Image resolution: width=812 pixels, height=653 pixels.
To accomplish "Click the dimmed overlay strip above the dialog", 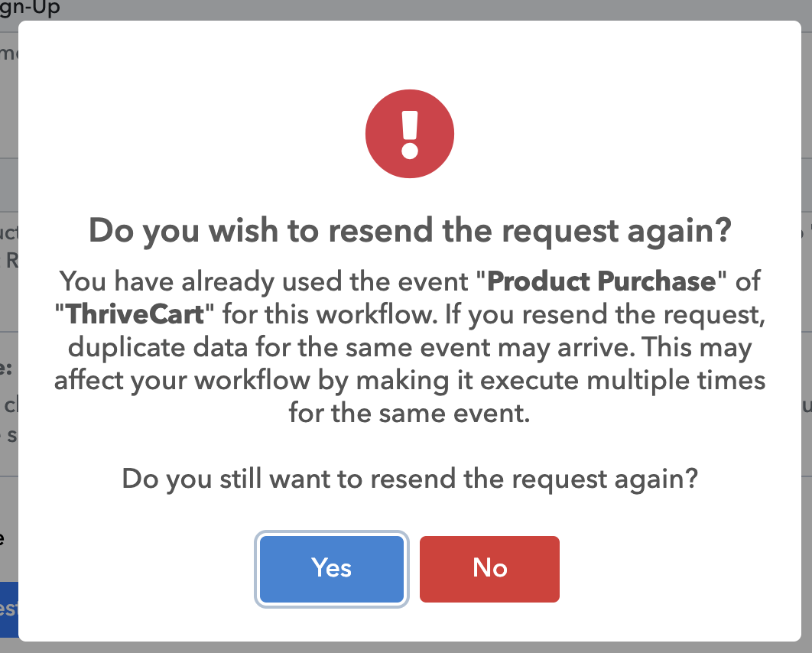I will [x=410, y=9].
